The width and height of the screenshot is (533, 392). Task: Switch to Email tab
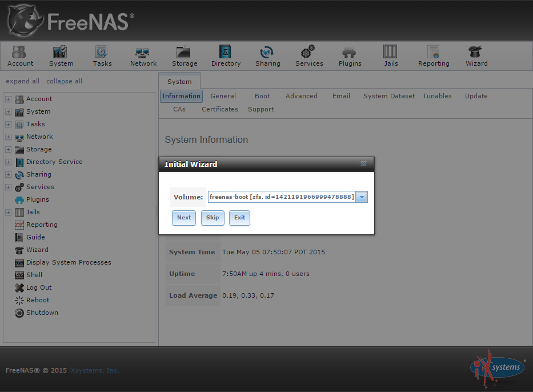(341, 96)
